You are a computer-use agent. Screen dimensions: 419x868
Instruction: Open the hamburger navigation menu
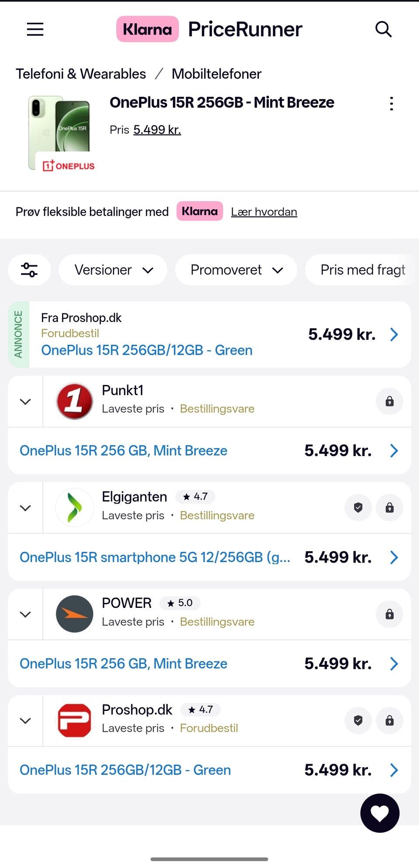pos(35,29)
